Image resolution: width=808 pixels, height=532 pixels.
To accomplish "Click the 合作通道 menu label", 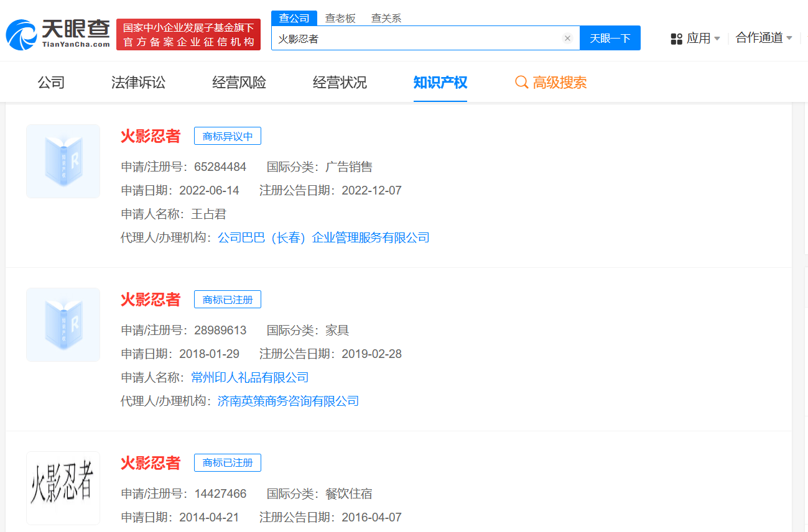I will (759, 38).
